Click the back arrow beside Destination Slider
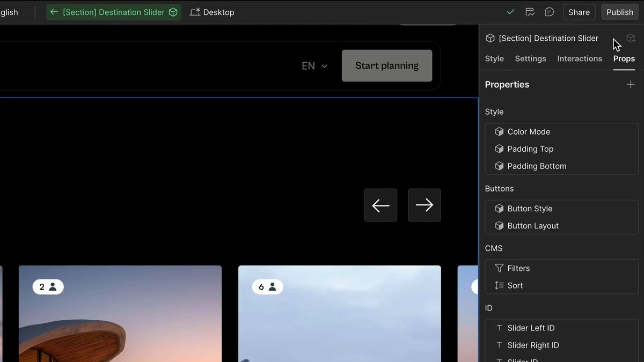 coord(54,12)
